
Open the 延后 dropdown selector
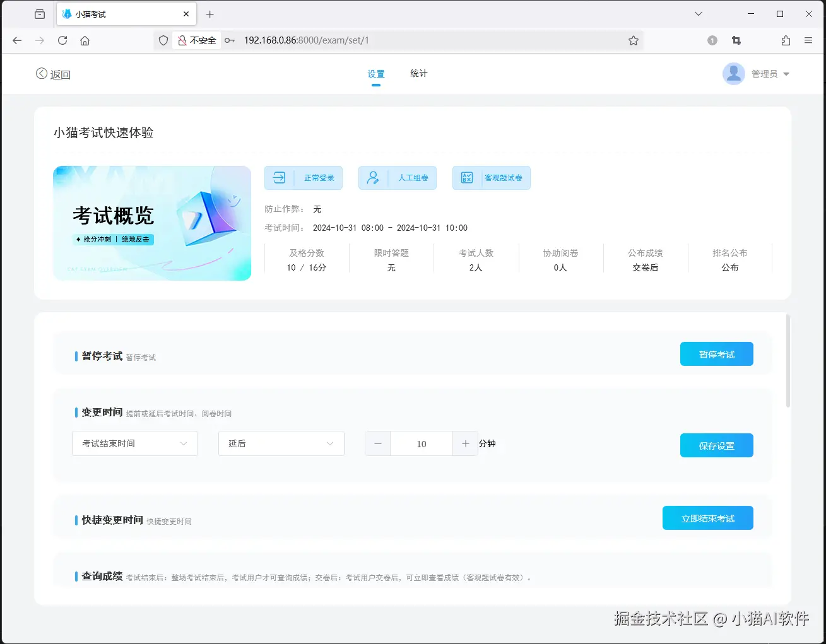coord(281,443)
